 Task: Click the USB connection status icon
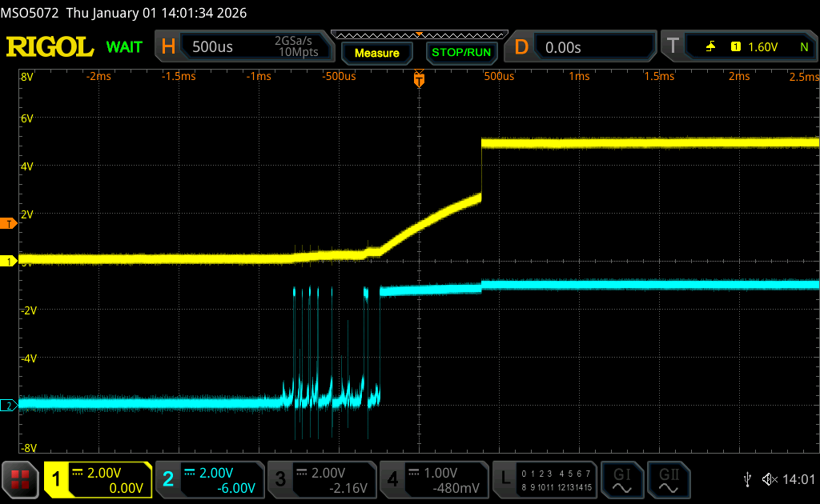(x=748, y=479)
